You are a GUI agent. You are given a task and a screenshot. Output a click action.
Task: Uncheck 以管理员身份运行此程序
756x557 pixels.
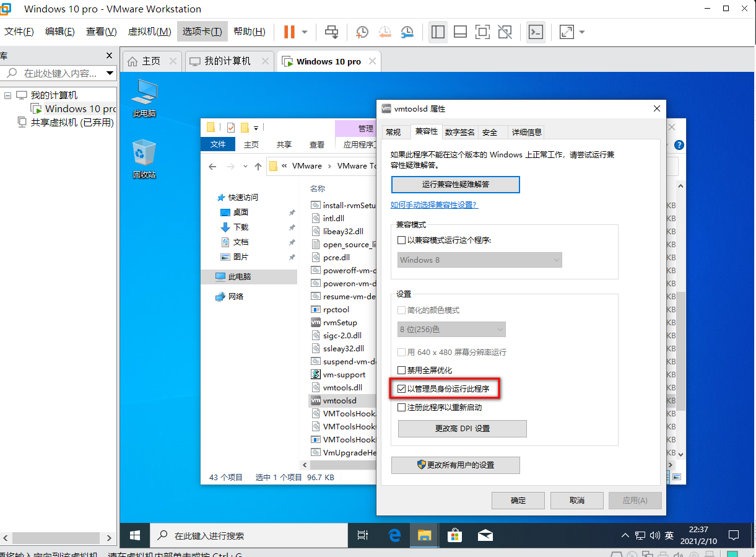401,389
